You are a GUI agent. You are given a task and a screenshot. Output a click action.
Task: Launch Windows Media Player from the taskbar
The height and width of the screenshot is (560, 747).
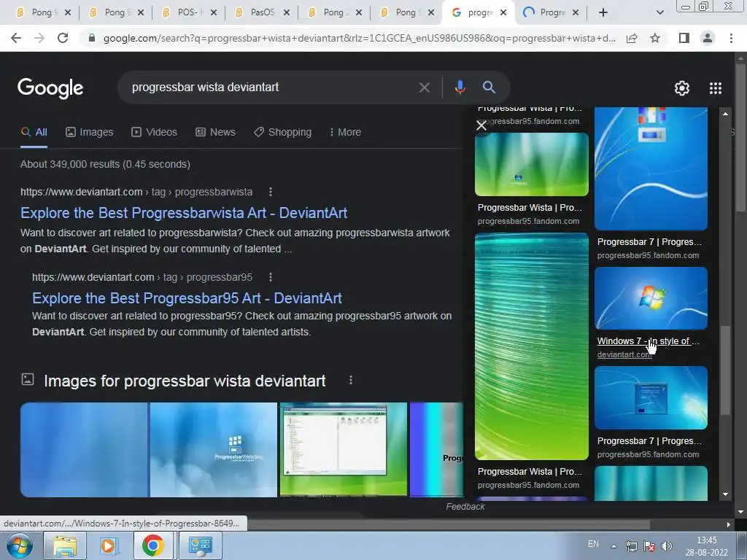108,545
